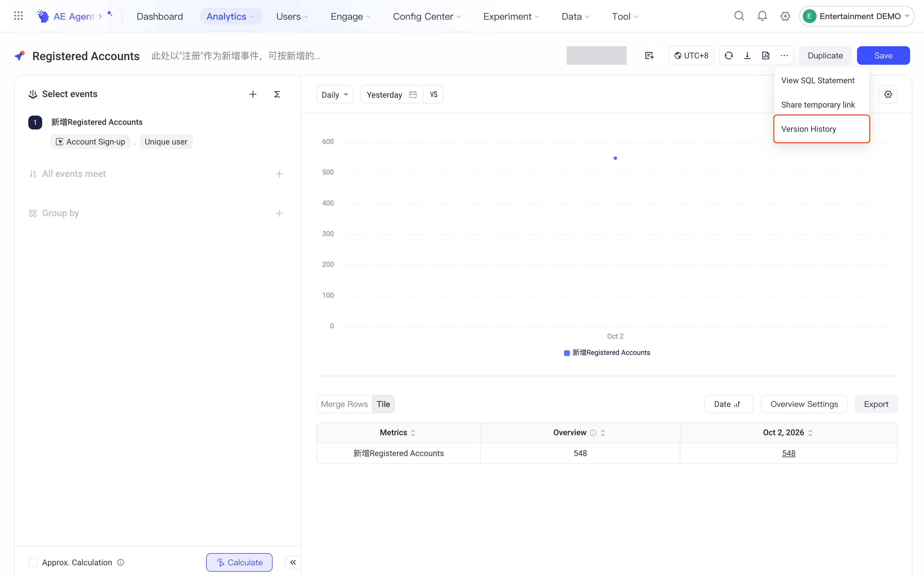Viewport: 924px width, 578px height.
Task: Open the Daily granularity dropdown
Action: [x=335, y=95]
